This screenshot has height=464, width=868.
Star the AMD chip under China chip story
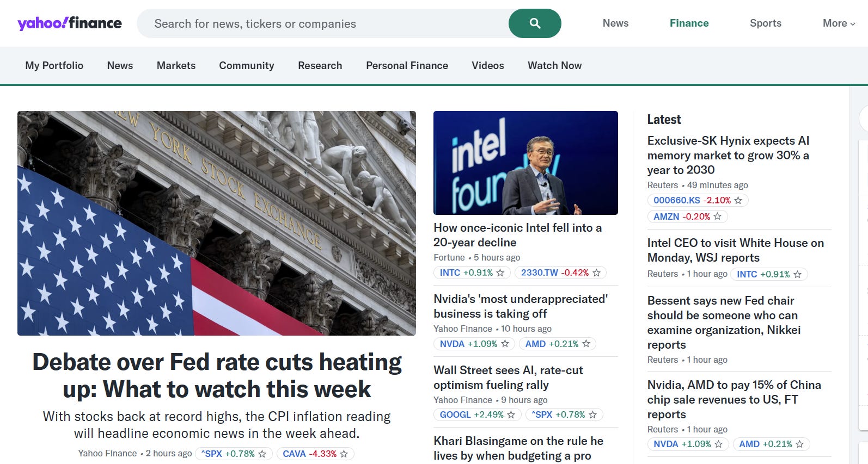799,444
